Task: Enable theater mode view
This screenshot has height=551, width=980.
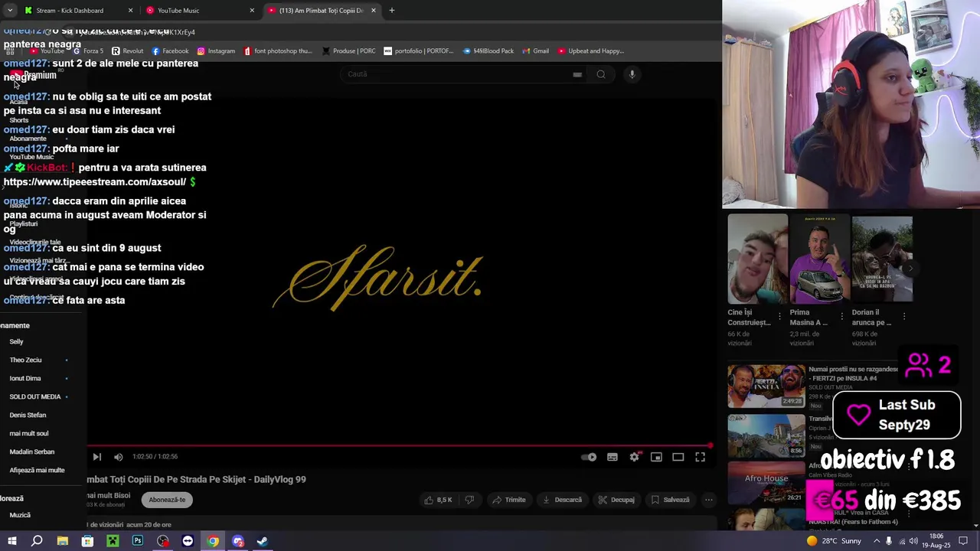Action: [x=678, y=457]
